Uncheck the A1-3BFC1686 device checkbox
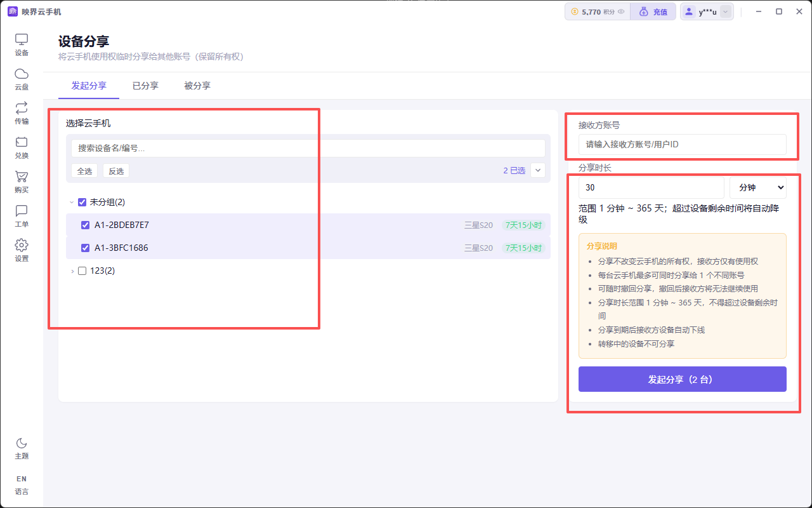Screen dimensions: 812x508 click(85, 248)
